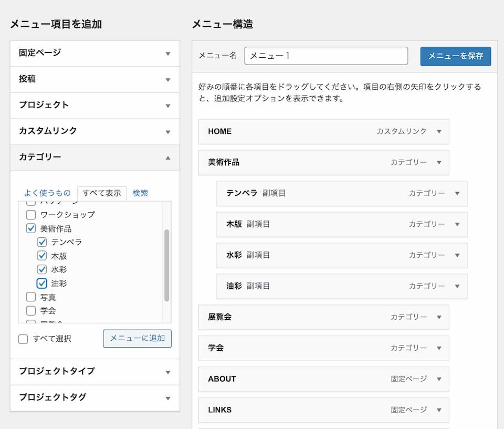Click the メニューに追加 button
Image resolution: width=504 pixels, height=429 pixels.
pos(137,339)
